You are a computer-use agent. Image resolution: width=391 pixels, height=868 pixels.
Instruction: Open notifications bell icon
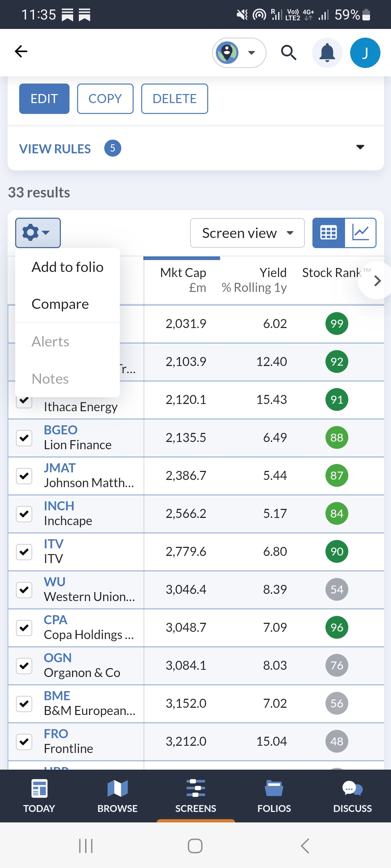(x=327, y=53)
